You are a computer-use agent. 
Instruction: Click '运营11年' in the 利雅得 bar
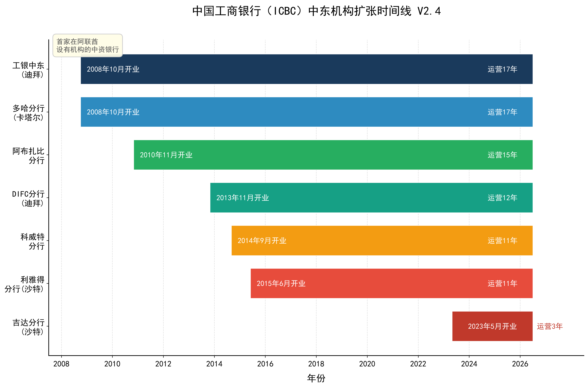click(x=503, y=284)
